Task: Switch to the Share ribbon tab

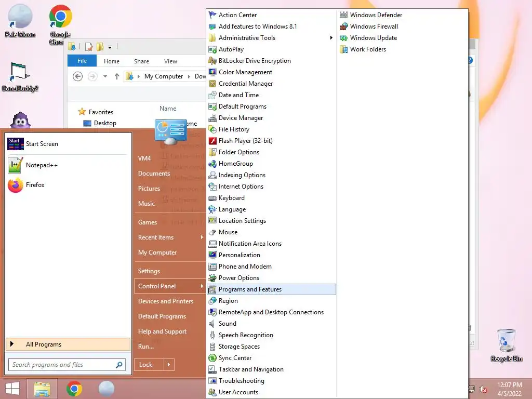Action: click(x=141, y=61)
